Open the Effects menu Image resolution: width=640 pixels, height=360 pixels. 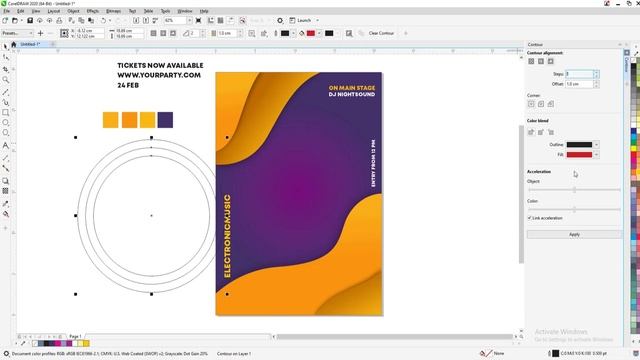(93, 11)
